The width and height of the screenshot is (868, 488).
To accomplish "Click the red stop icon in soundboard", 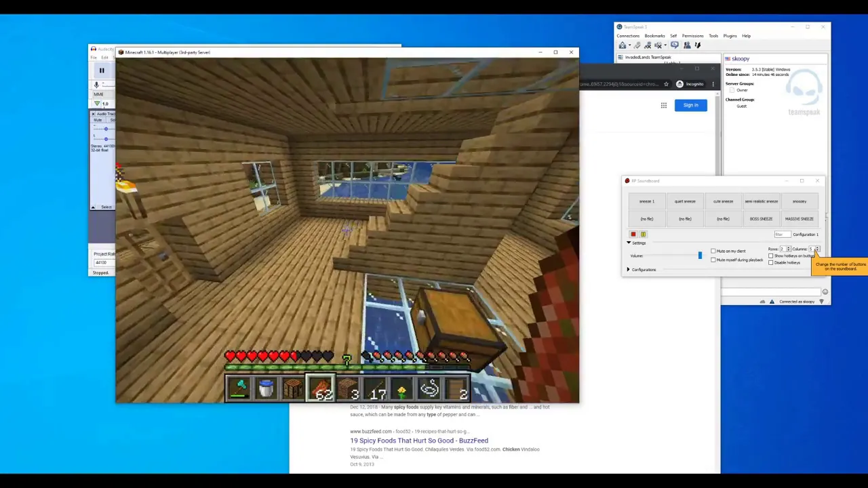I will click(x=633, y=235).
